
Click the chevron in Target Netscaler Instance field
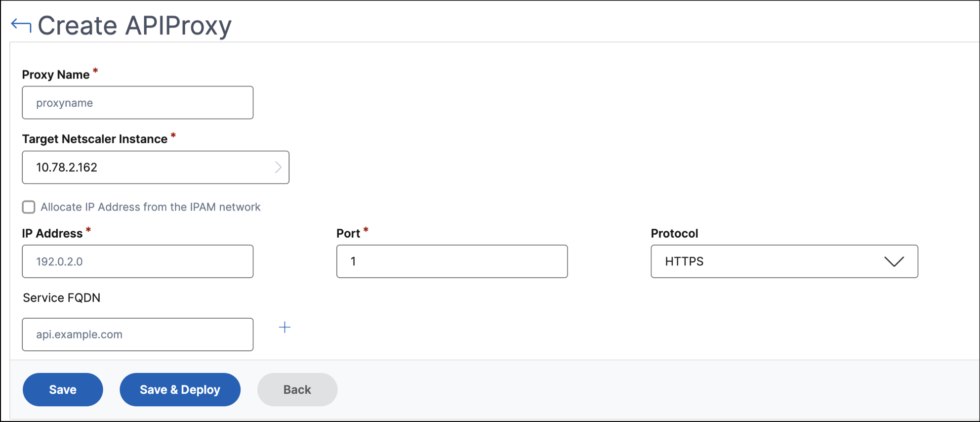pyautogui.click(x=278, y=168)
